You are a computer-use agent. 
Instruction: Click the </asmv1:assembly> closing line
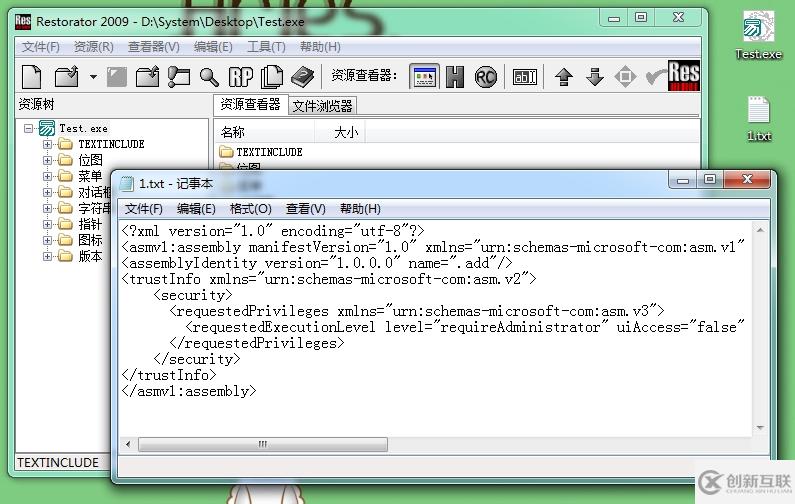(x=189, y=391)
